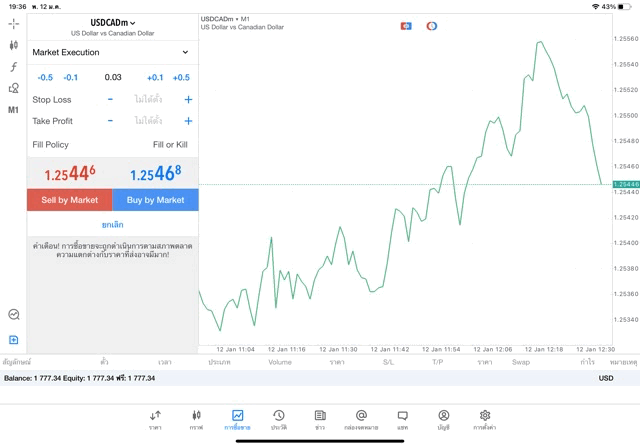Switch to the news tab
The height and width of the screenshot is (447, 640).
point(320,419)
